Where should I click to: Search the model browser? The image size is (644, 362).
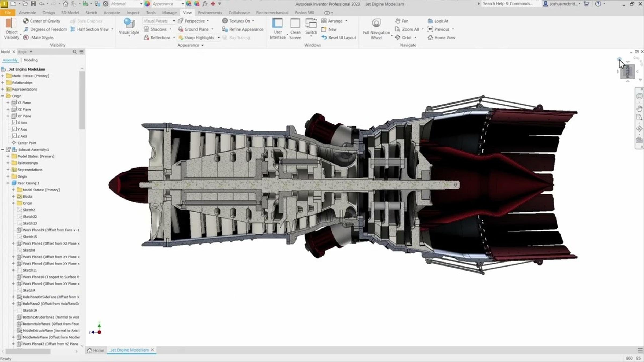click(75, 52)
